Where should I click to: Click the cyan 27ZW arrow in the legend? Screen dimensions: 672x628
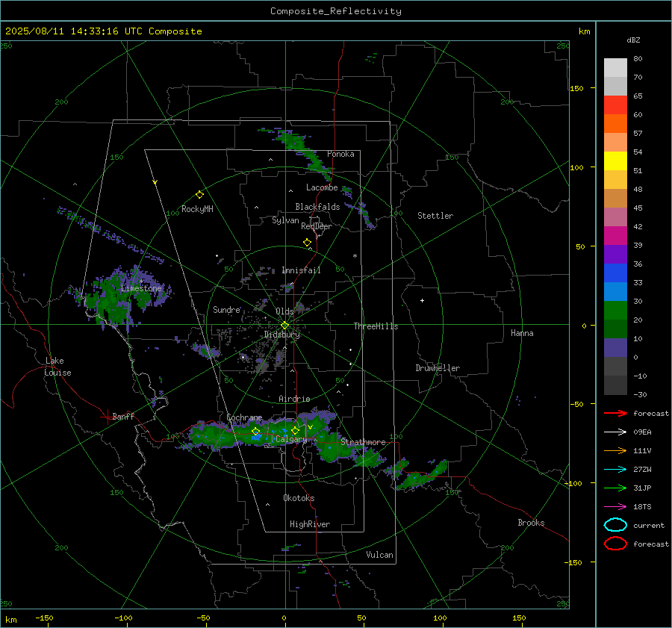615,470
